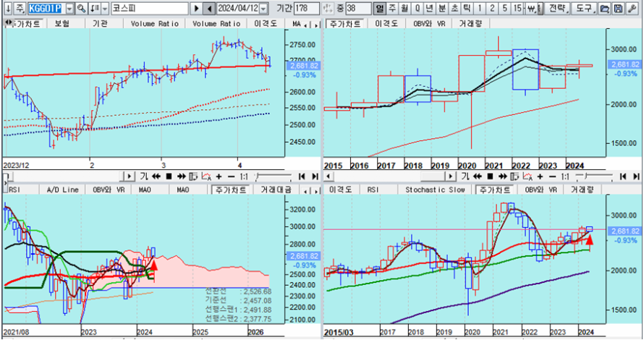Select the 주 (weekly) period toggle
Image resolution: width=644 pixels, height=340 pixels.
tap(393, 8)
